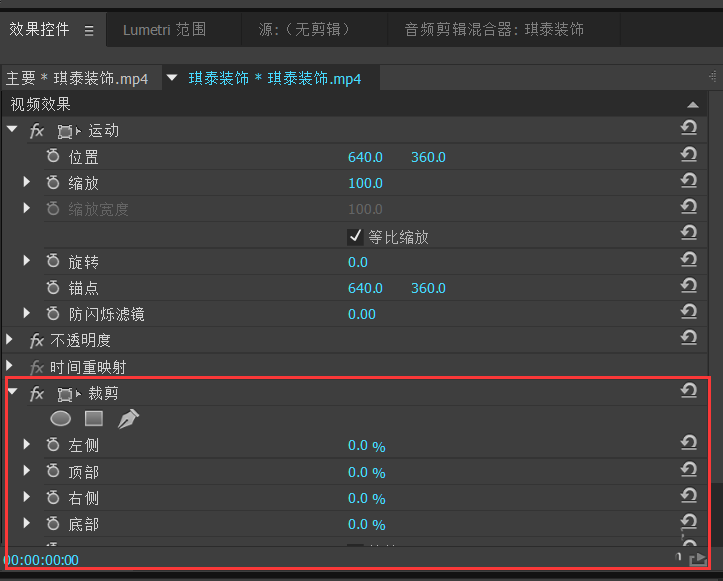Expand the 底部 crop parameter
Viewport: 723px width, 581px height.
(27, 523)
